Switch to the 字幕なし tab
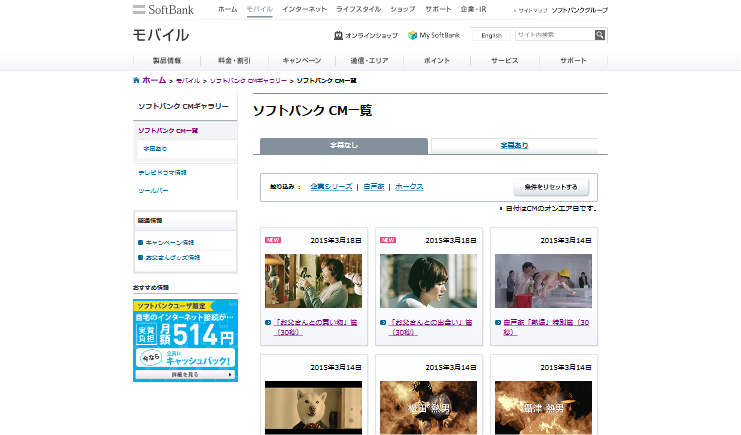The image size is (741, 435). coord(344,146)
